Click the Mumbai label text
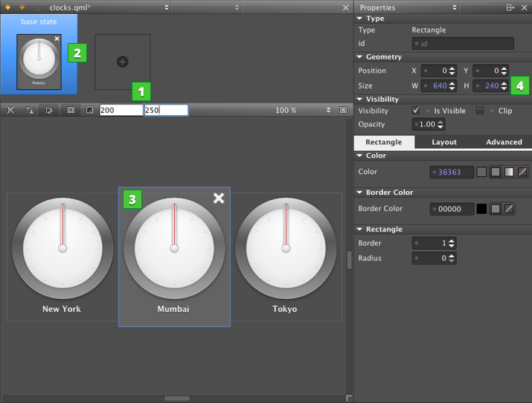Viewport: 532px width, 403px height. (173, 309)
